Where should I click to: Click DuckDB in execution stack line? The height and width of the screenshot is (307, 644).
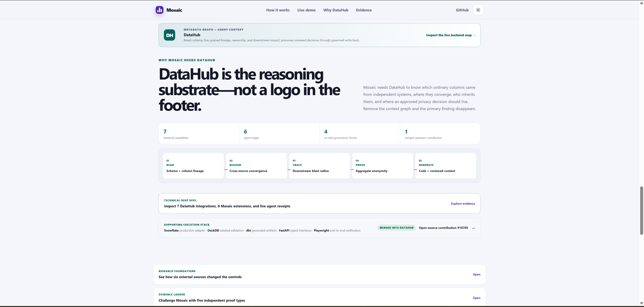click(x=213, y=231)
